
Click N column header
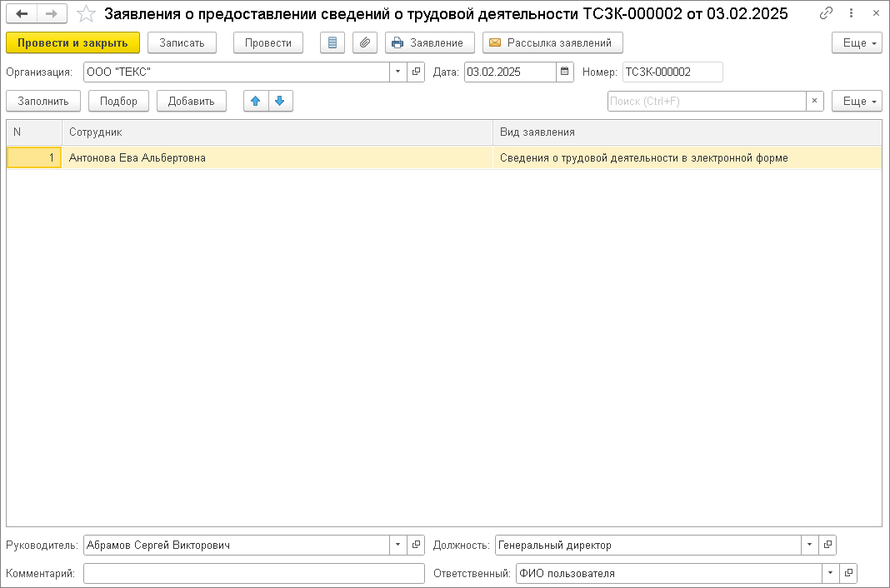34,132
